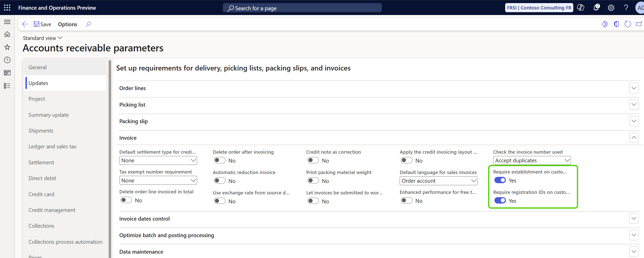Select the Credit management tab

pyautogui.click(x=65, y=210)
